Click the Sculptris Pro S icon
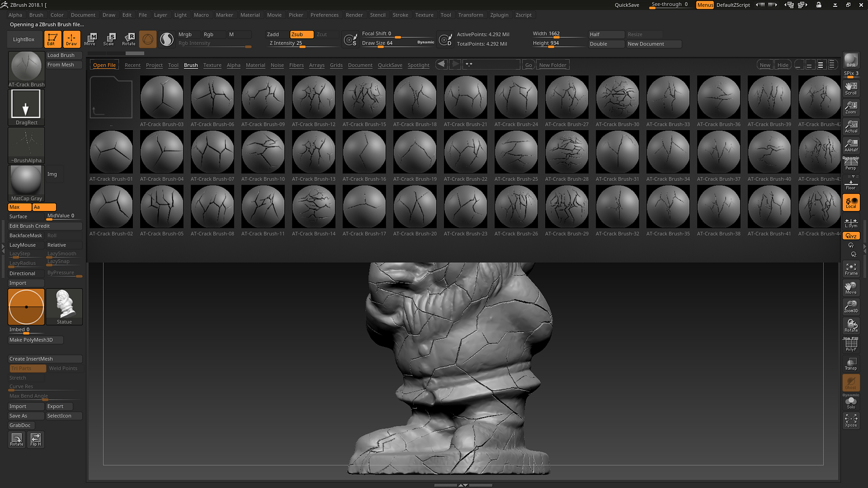 pyautogui.click(x=167, y=39)
